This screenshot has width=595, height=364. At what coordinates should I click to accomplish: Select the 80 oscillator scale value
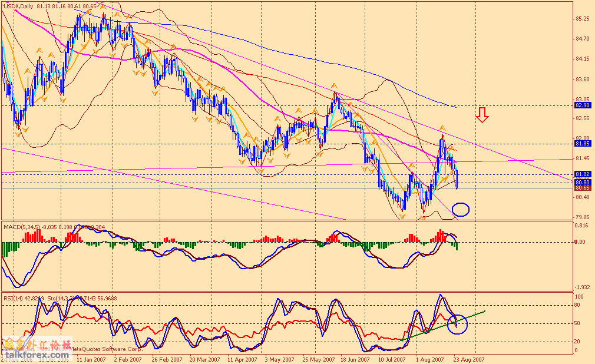(x=577, y=305)
